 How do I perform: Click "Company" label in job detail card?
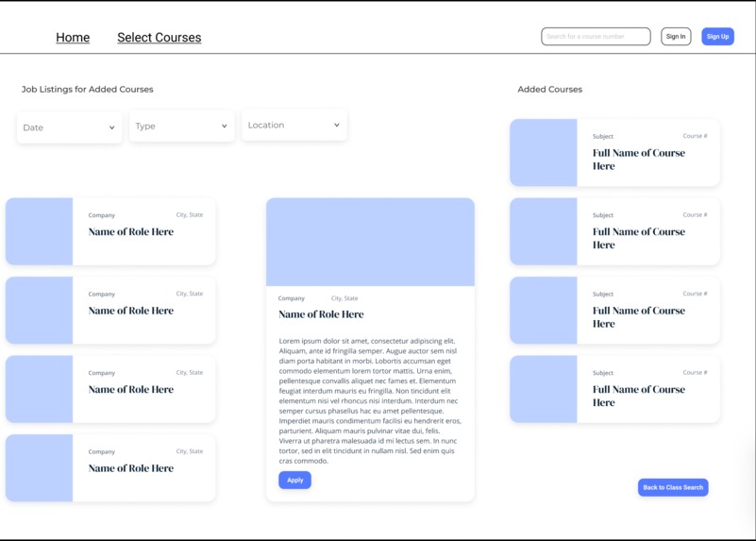point(292,298)
